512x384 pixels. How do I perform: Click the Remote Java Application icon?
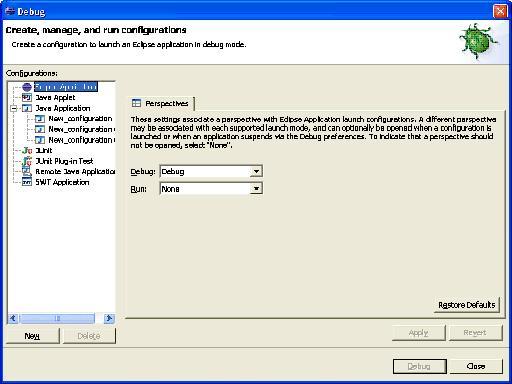coord(27,172)
